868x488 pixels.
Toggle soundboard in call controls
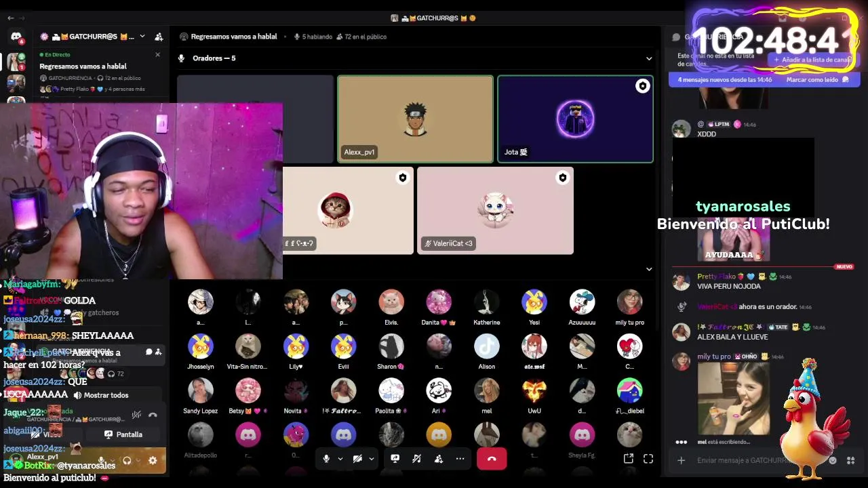[x=417, y=459]
